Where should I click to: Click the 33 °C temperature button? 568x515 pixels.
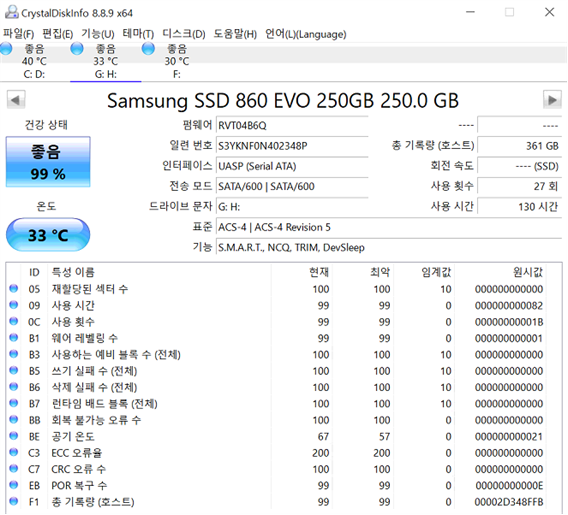(x=48, y=235)
